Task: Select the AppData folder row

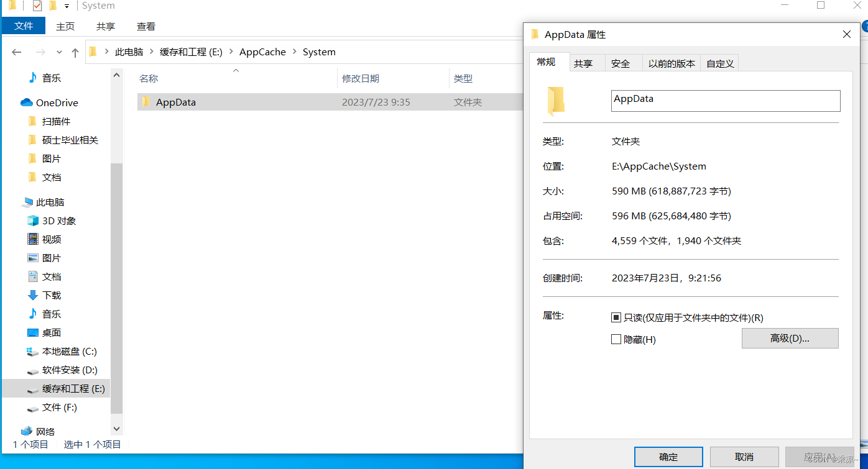Action: [330, 102]
